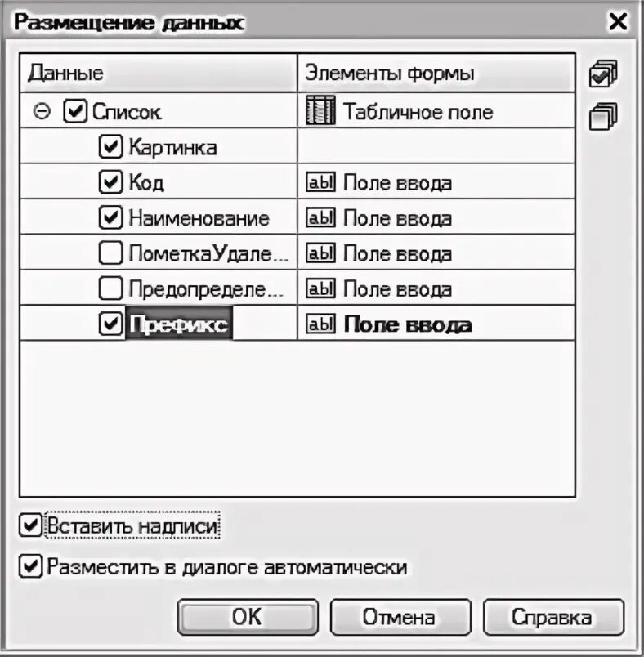
Task: Click the input field icon in Наименование row
Action: (x=320, y=218)
